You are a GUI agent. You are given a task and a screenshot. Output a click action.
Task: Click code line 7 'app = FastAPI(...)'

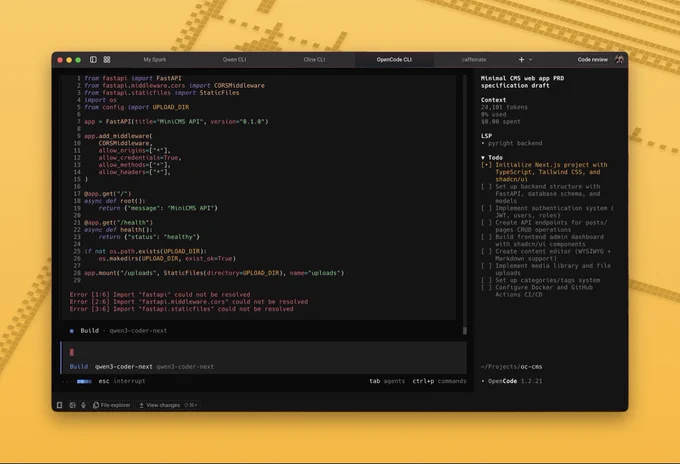pos(176,121)
